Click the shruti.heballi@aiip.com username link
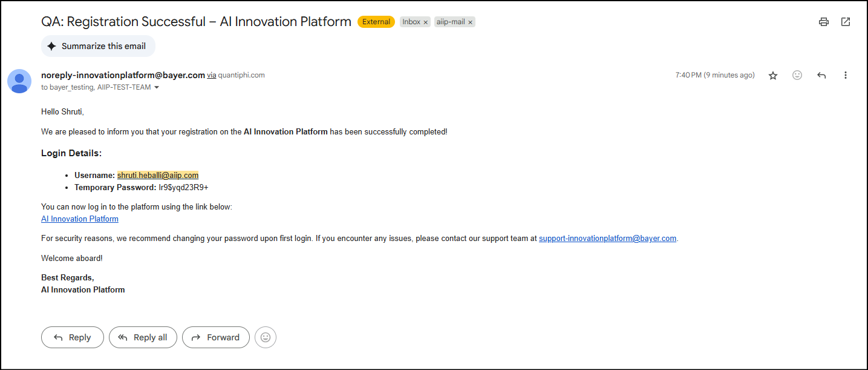The image size is (868, 370). (x=158, y=176)
